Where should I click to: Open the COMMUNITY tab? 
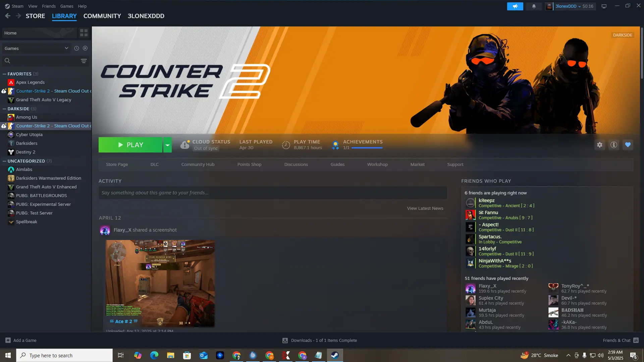pyautogui.click(x=102, y=16)
